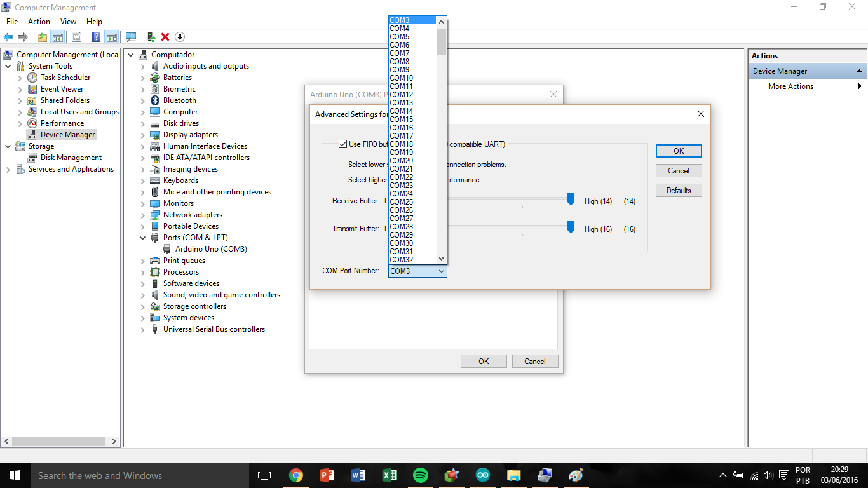Click Scan for hardware changes toolbar icon
This screenshot has width=868, height=488.
click(x=131, y=37)
